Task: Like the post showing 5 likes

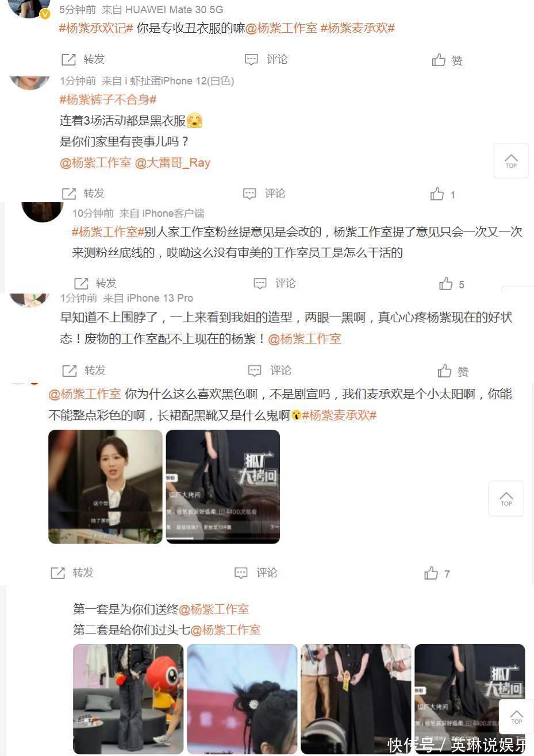Action: point(451,284)
